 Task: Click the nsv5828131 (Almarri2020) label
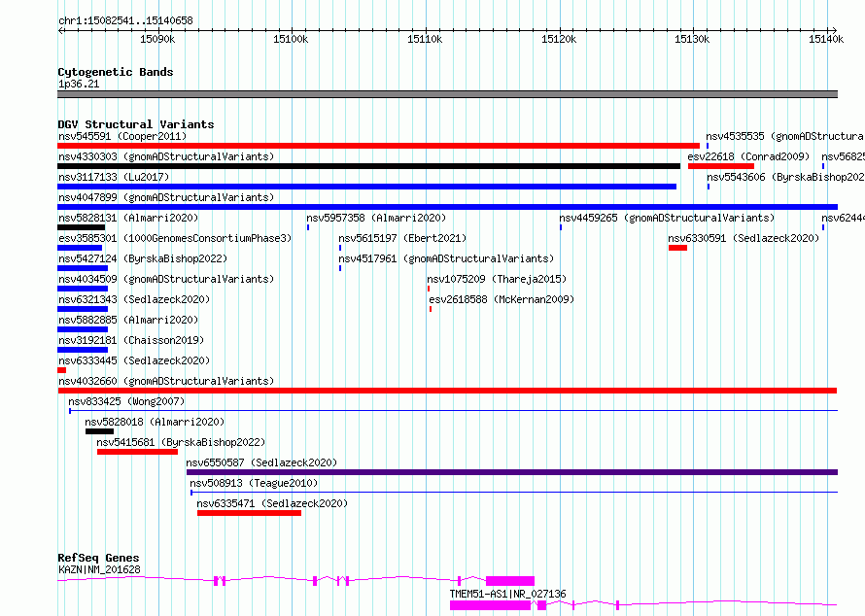point(128,218)
